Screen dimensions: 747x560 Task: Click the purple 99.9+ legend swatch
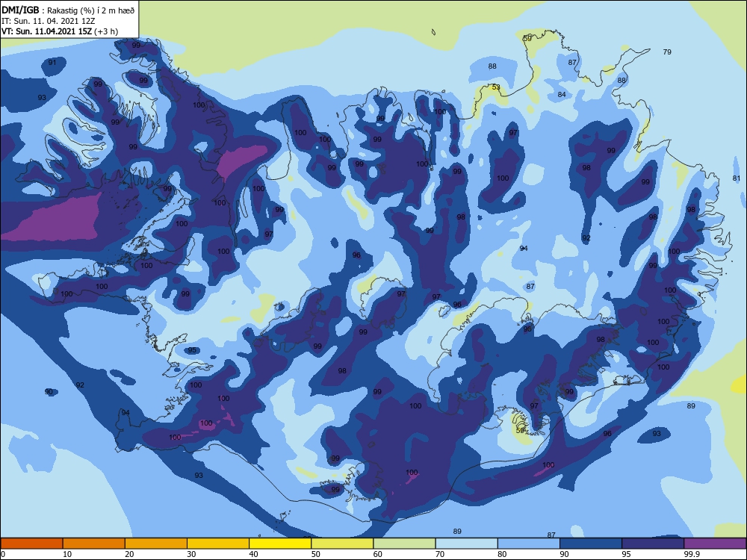tap(715, 544)
